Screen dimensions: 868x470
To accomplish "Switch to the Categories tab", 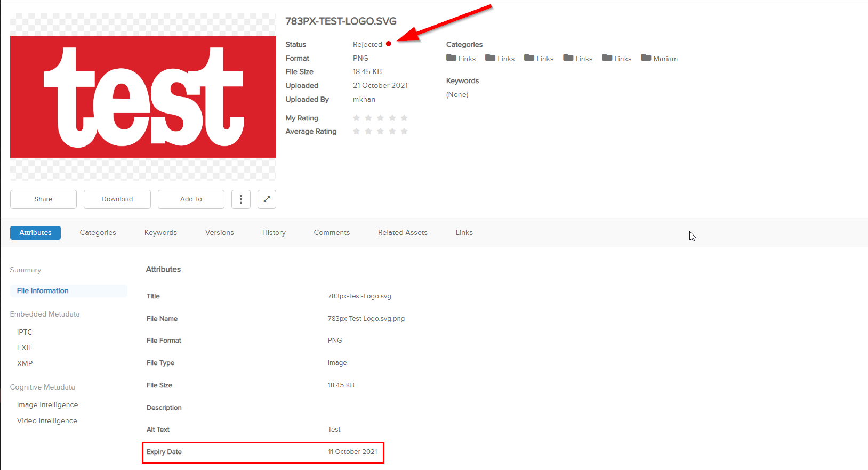I will (98, 233).
